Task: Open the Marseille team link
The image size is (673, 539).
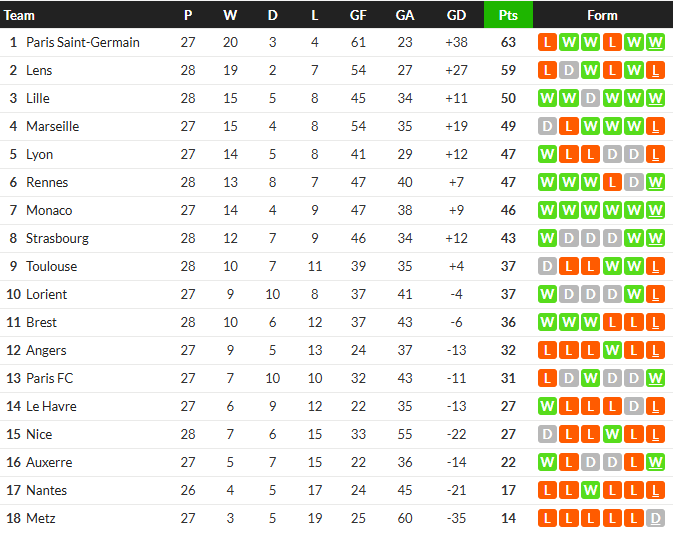Action: [53, 127]
